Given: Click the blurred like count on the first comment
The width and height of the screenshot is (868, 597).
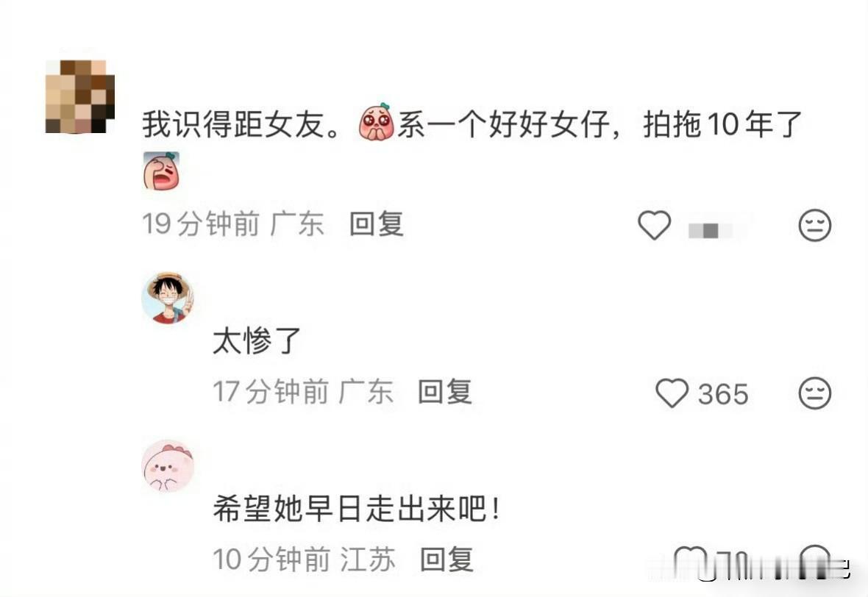Looking at the screenshot, I should (x=711, y=230).
